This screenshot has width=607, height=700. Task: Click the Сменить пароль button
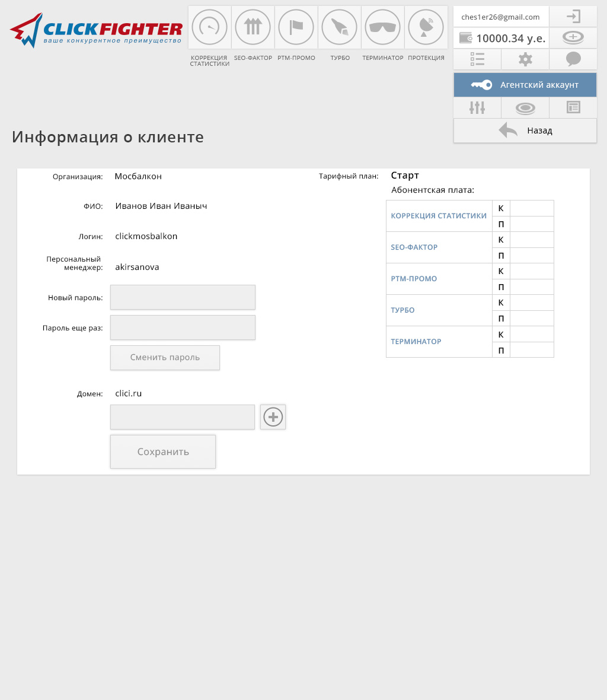[x=165, y=358]
